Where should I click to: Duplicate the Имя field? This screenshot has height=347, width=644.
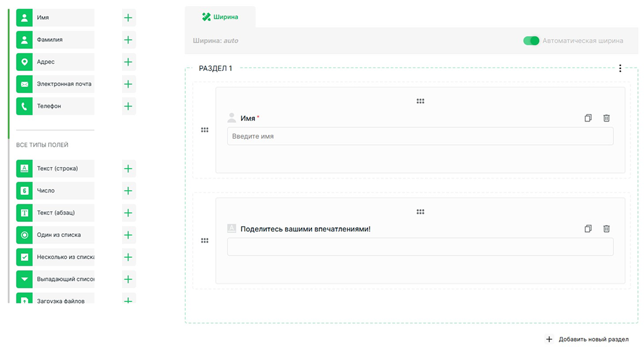pos(588,118)
